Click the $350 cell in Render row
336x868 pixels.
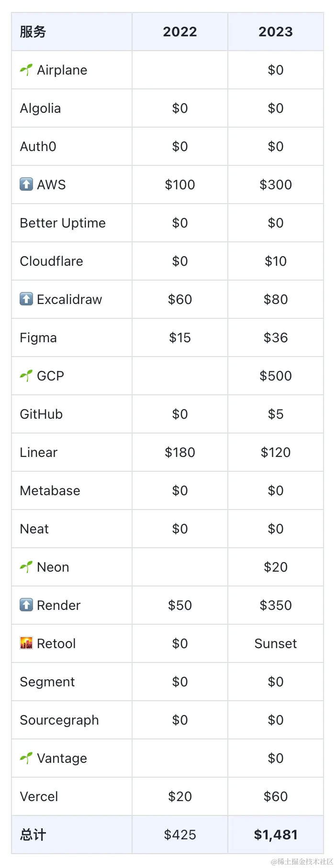tap(276, 605)
